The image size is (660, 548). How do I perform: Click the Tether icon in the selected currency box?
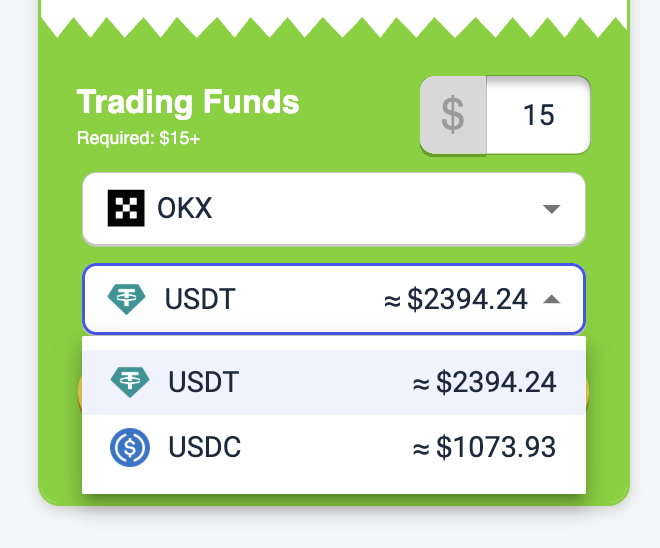click(x=128, y=298)
